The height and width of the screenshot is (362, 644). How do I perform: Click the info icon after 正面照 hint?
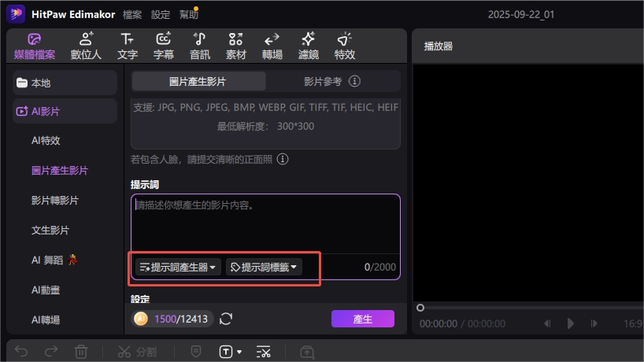tap(283, 159)
